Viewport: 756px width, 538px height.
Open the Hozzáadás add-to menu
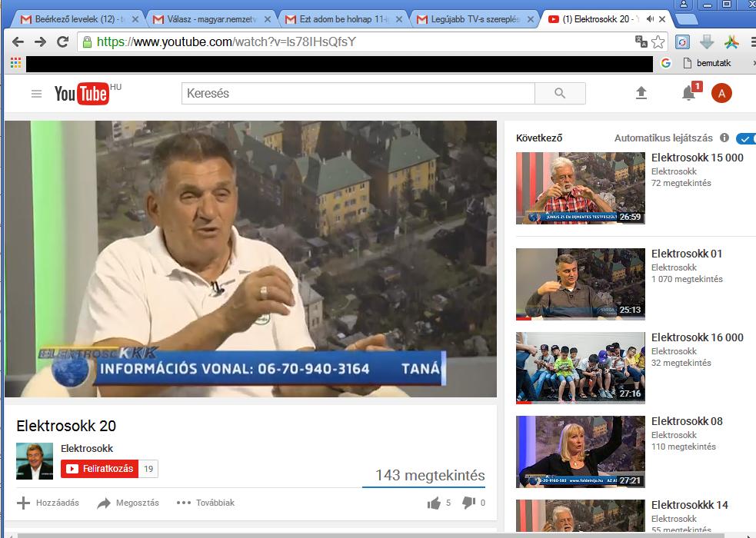click(48, 503)
